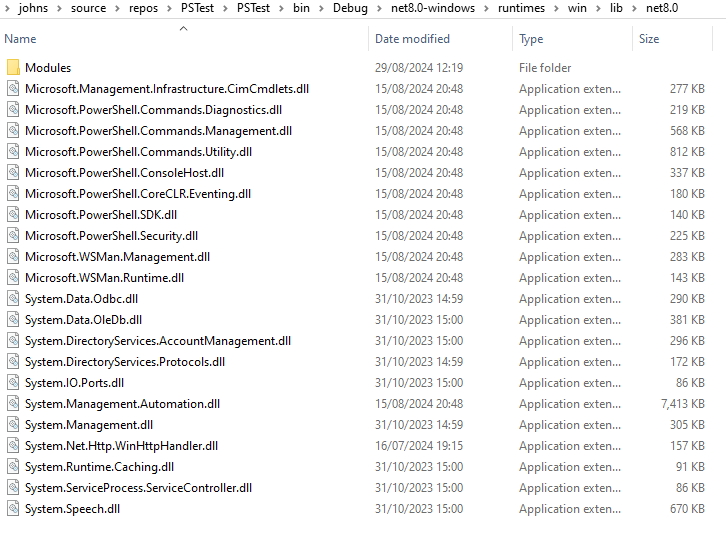Click the 670 KB size value

pyautogui.click(x=688, y=508)
